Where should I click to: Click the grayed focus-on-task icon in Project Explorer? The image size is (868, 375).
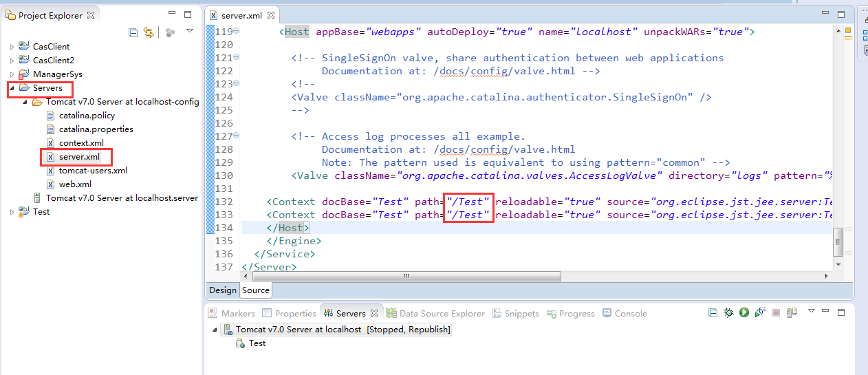click(170, 32)
